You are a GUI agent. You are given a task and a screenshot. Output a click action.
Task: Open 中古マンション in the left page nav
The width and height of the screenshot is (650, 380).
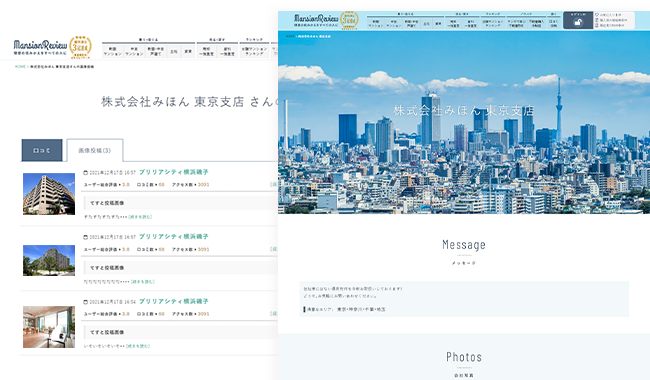tap(134, 51)
